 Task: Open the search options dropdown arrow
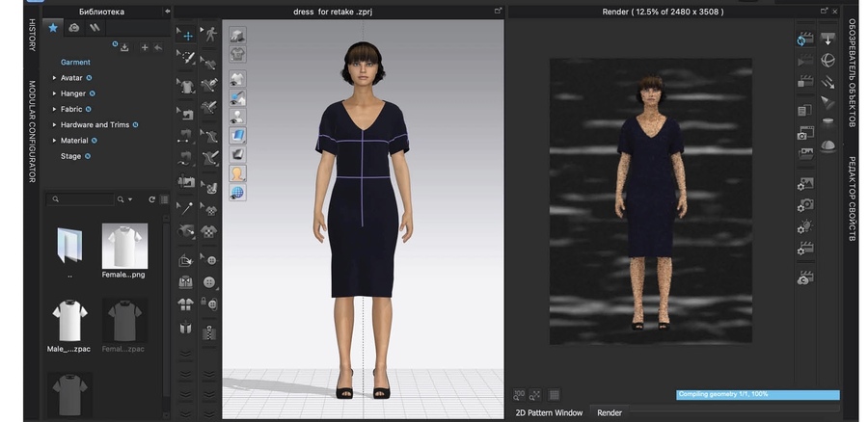pos(130,199)
